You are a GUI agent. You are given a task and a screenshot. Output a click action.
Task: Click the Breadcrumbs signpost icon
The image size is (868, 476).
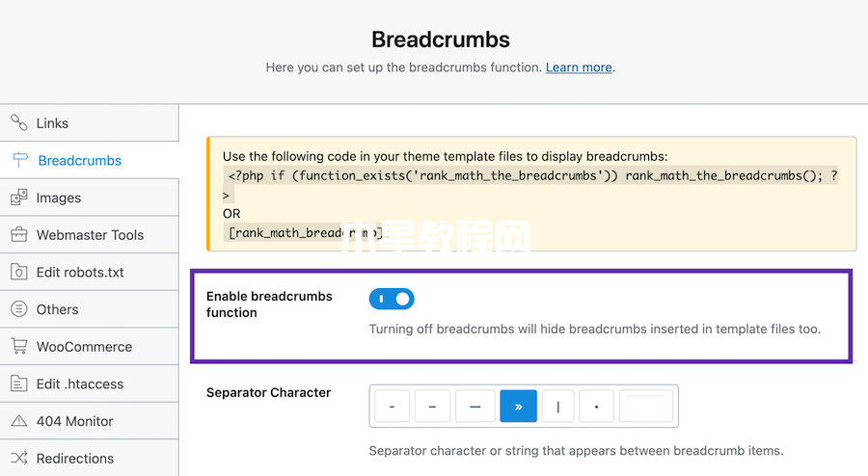click(20, 160)
